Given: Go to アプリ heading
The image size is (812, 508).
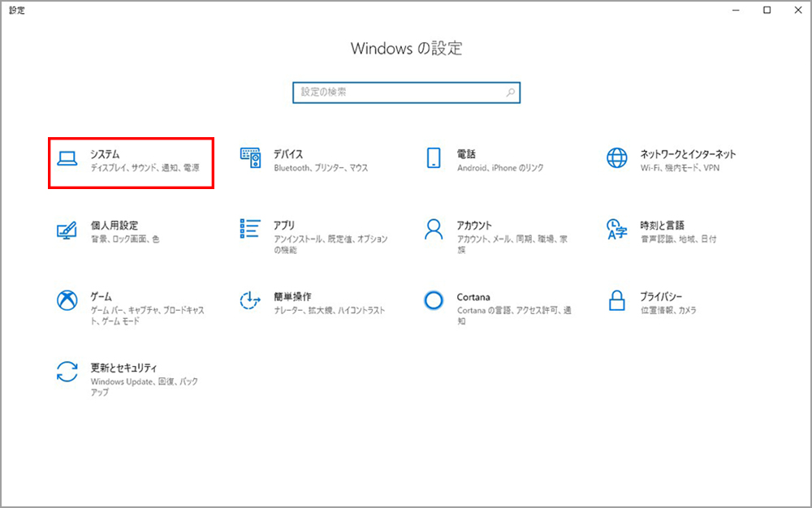Looking at the screenshot, I should pyautogui.click(x=284, y=226).
